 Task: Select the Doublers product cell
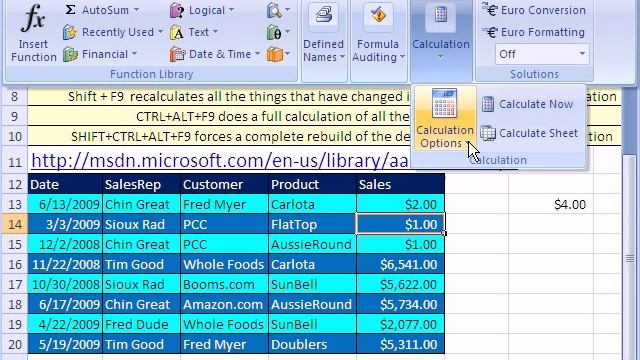pos(313,344)
